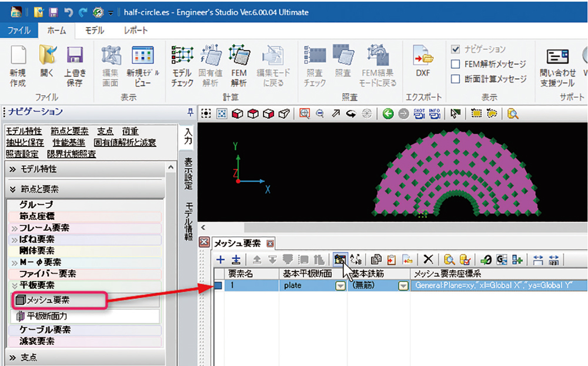Viewport: 588px width, 366px height.
Task: Click the 節点と要素 navigation link
Action: (69, 131)
